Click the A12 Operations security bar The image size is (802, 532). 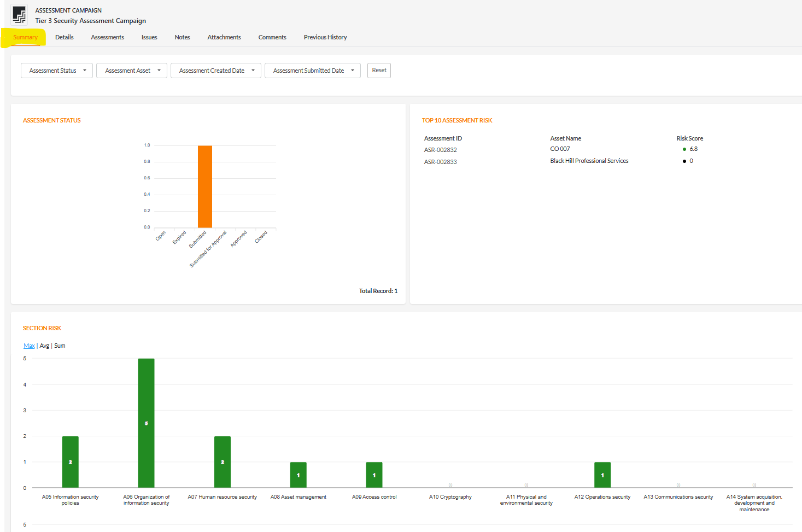[602, 475]
